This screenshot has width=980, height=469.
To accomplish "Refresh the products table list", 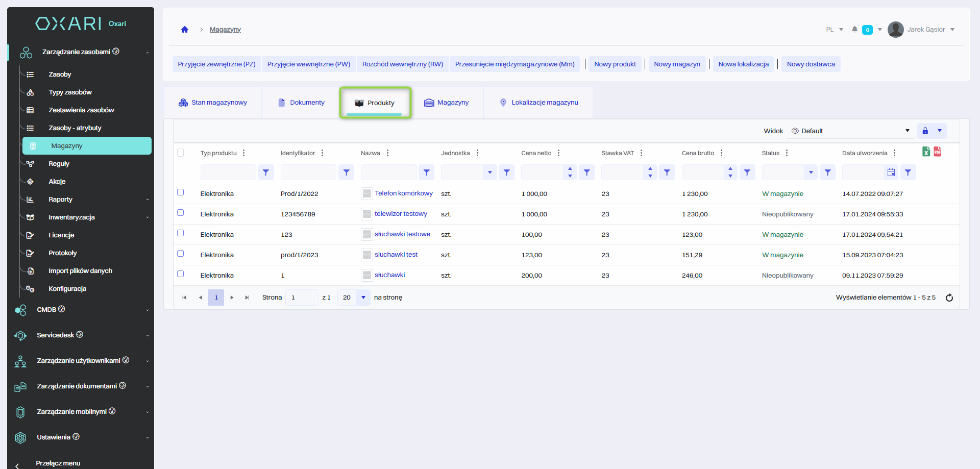I will point(949,298).
